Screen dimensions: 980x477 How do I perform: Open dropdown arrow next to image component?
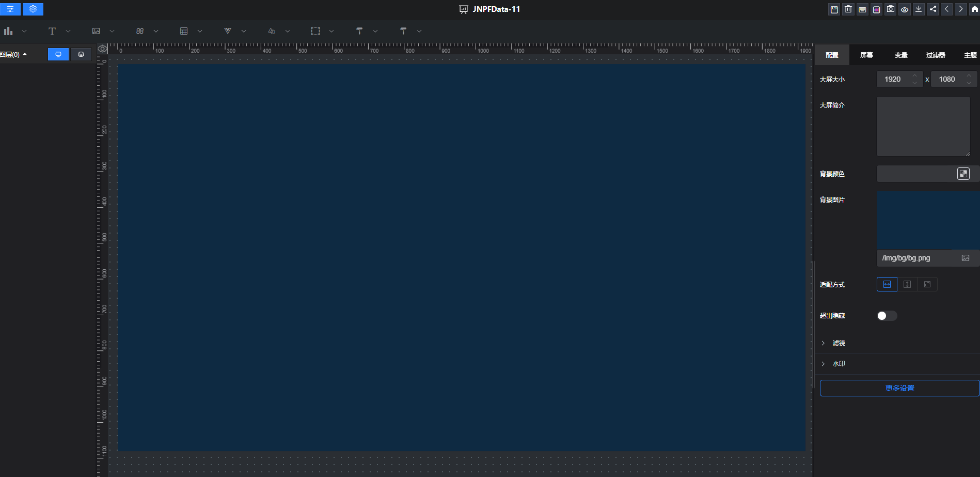pyautogui.click(x=112, y=32)
